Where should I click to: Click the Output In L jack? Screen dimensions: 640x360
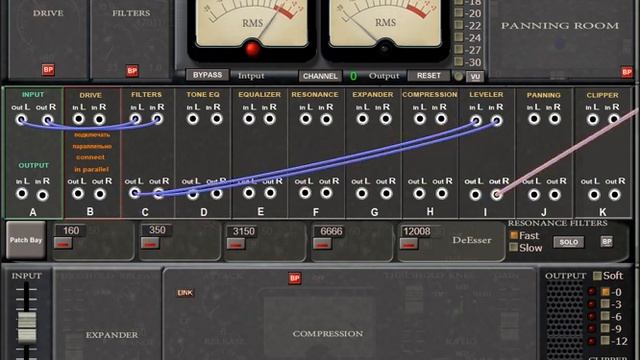click(x=22, y=193)
